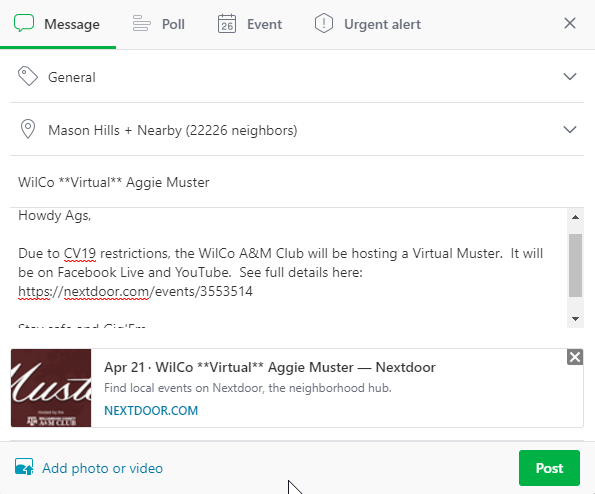595x494 pixels.
Task: Open the General category selector
Action: (297, 77)
